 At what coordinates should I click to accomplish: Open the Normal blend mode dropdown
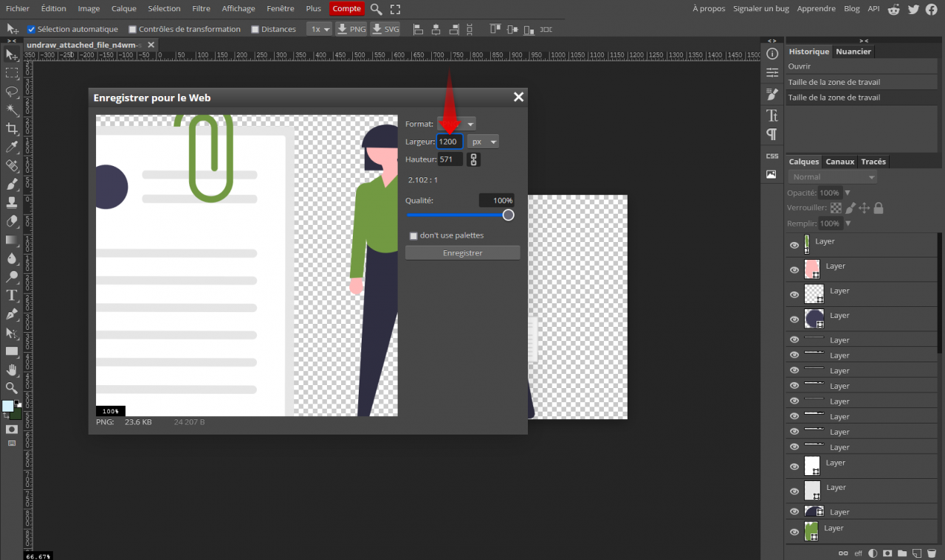[832, 177]
